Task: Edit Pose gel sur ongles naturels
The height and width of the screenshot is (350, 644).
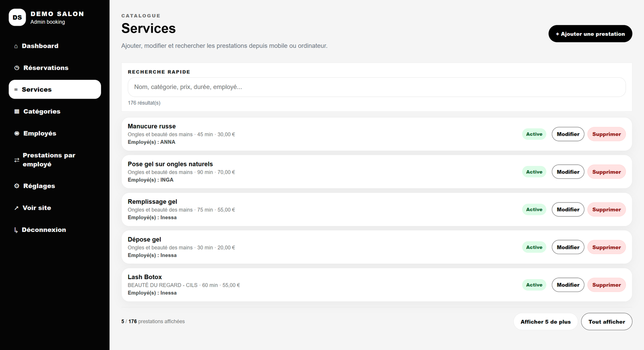Action: [568, 172]
